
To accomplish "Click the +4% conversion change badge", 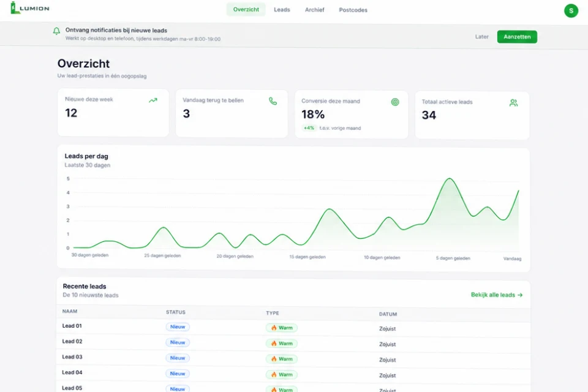I will (x=309, y=128).
